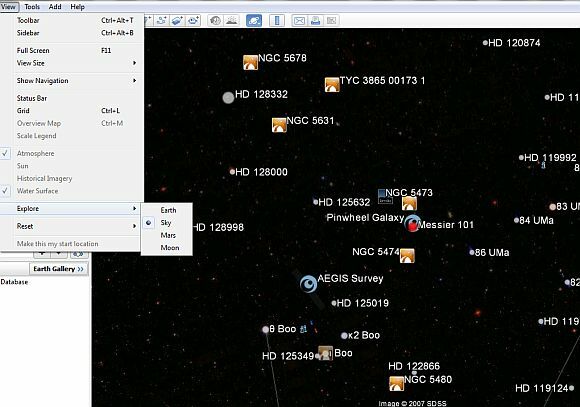Click the TYC 3865 00173 1 placemark icon
This screenshot has width=580, height=407.
pyautogui.click(x=332, y=84)
